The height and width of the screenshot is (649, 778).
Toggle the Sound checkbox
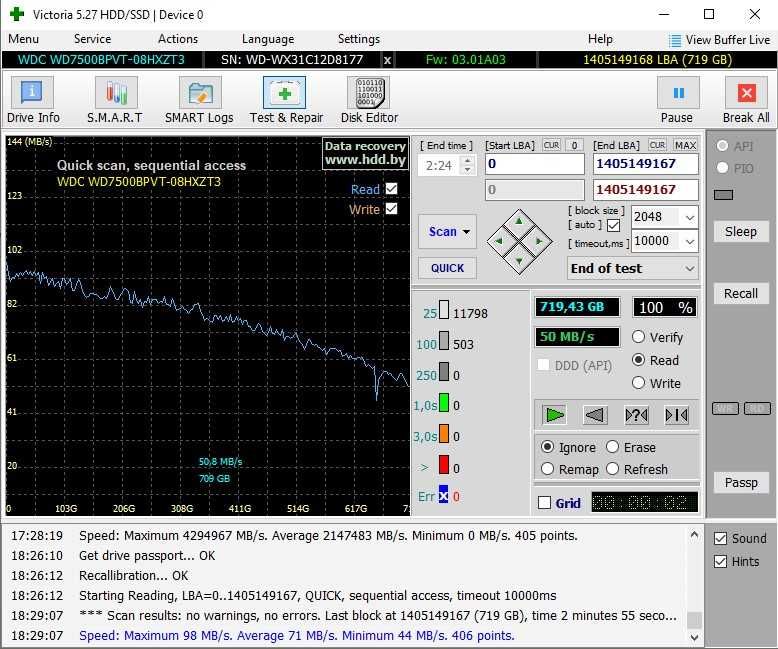720,539
